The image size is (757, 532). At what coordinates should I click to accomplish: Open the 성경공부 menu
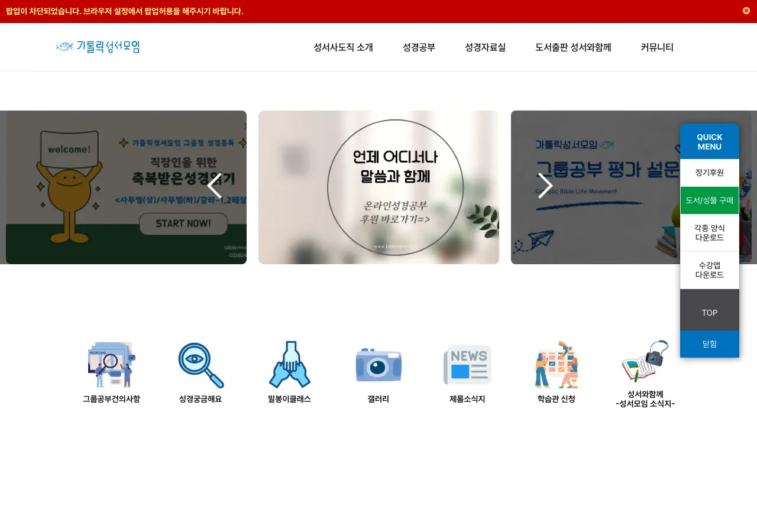pos(419,48)
